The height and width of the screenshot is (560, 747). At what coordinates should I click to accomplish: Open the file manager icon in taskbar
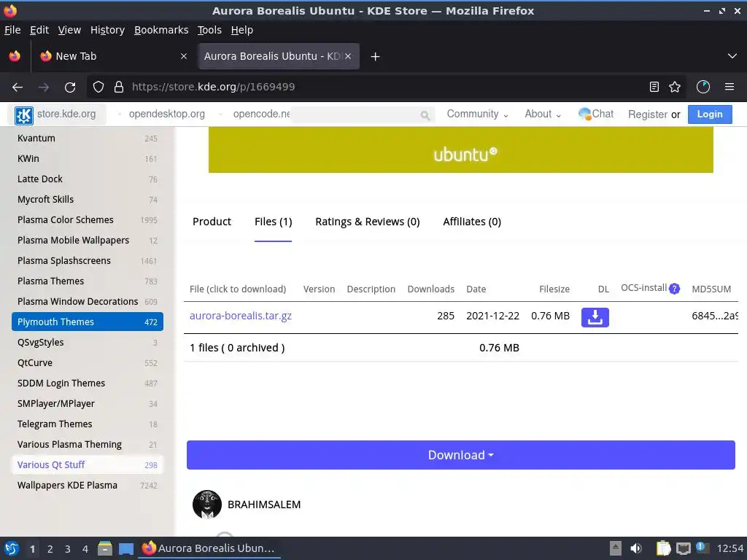coord(105,548)
